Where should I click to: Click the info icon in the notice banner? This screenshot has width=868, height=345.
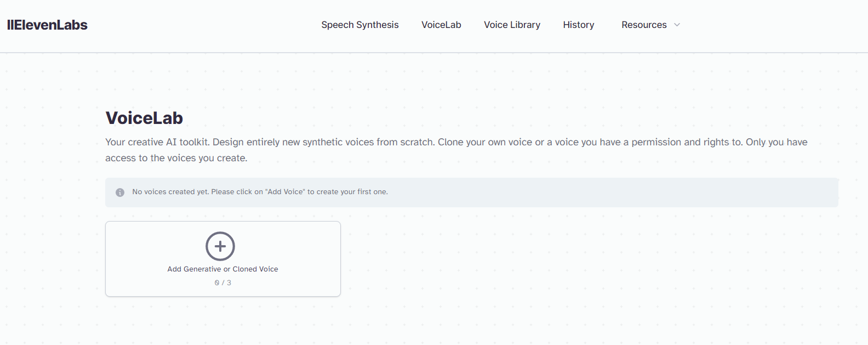pos(120,193)
